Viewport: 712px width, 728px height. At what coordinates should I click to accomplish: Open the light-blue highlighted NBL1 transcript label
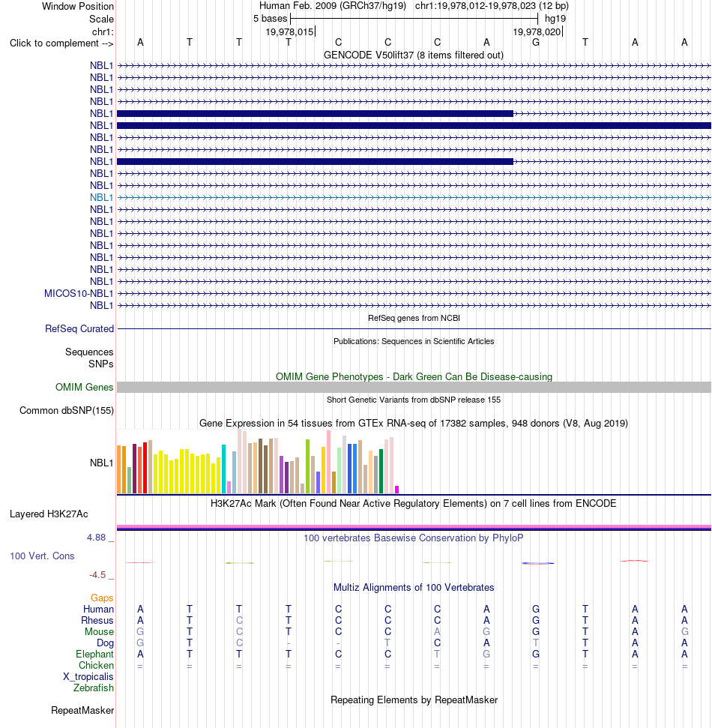point(102,197)
